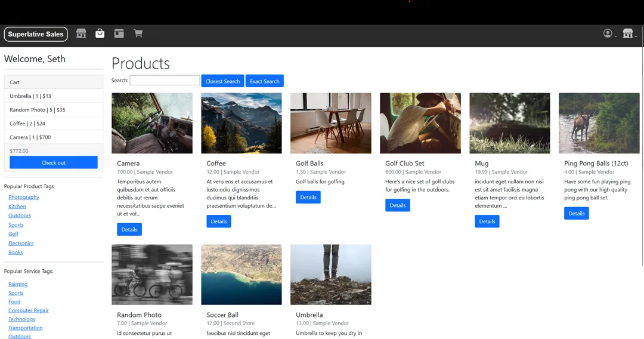Select Coffee | 2 | $24 cart row

54,124
